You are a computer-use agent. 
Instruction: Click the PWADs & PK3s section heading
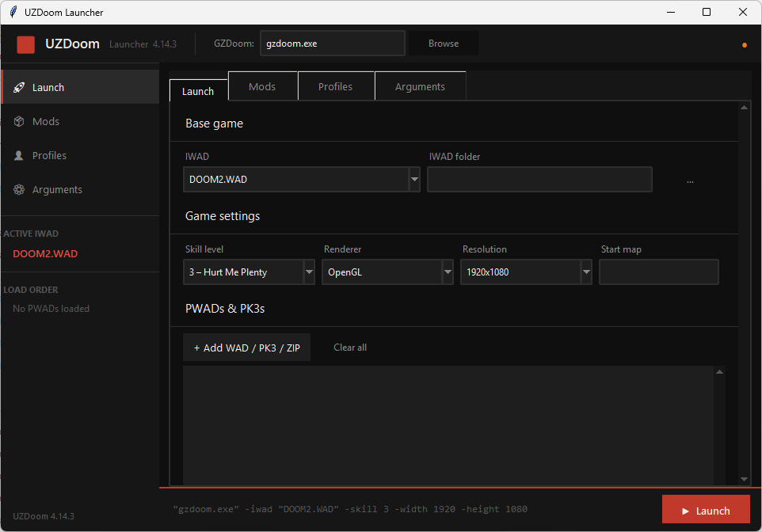225,309
